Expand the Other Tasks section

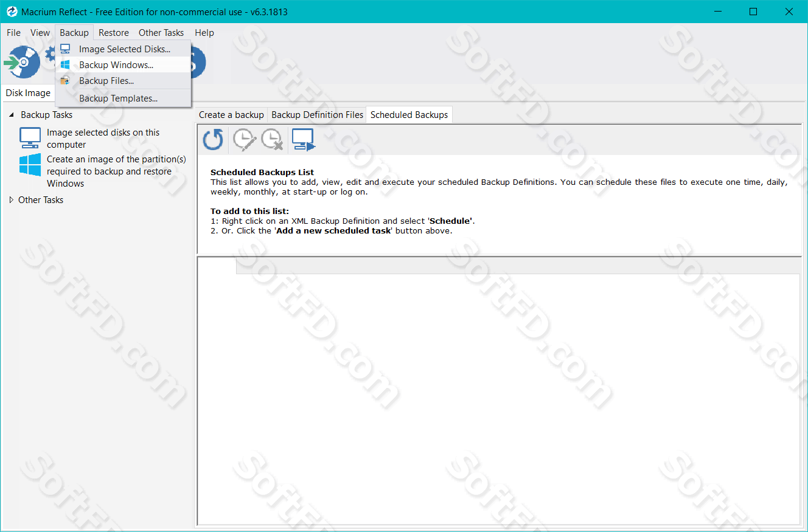(12, 200)
